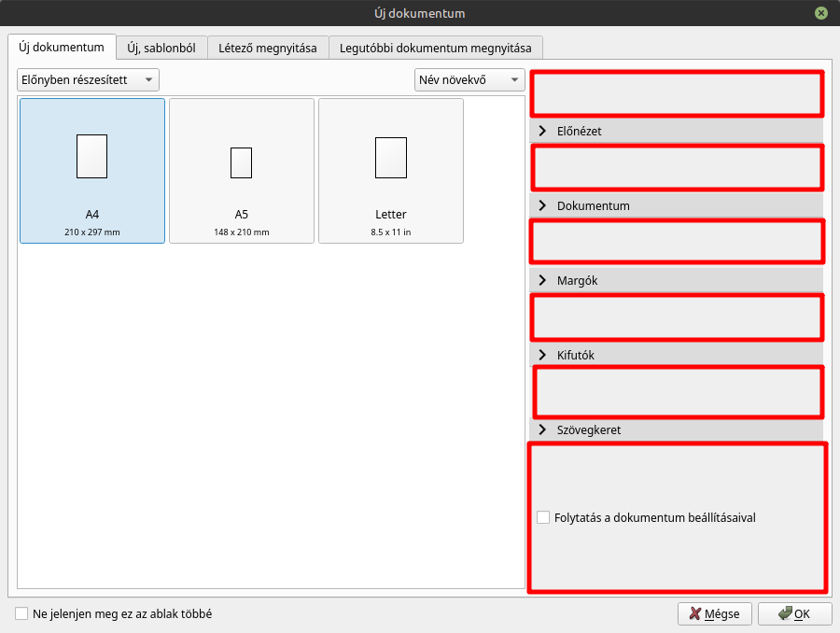Close the Új dokumentum dialog window
Image resolution: width=840 pixels, height=633 pixels.
pyautogui.click(x=820, y=13)
